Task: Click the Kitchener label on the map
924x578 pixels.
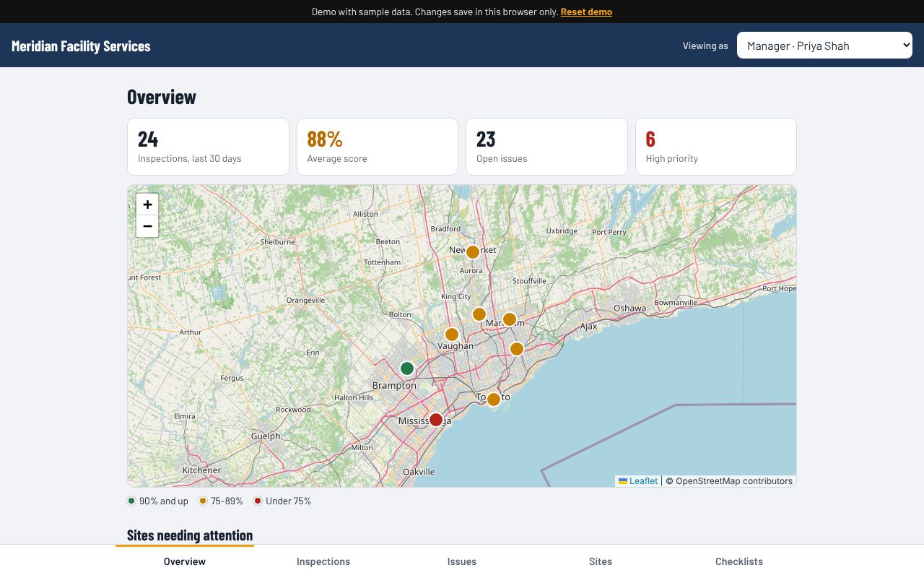Action: [201, 470]
